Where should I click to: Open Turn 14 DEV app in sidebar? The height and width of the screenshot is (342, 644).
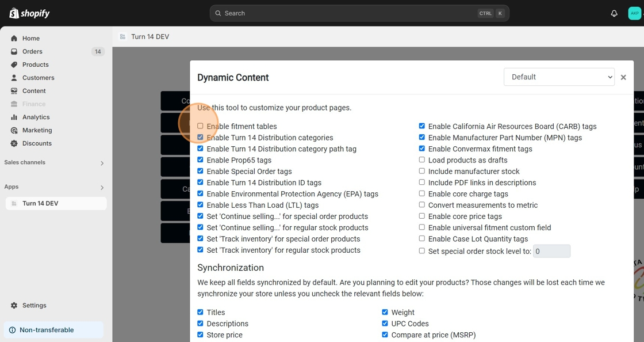56,203
